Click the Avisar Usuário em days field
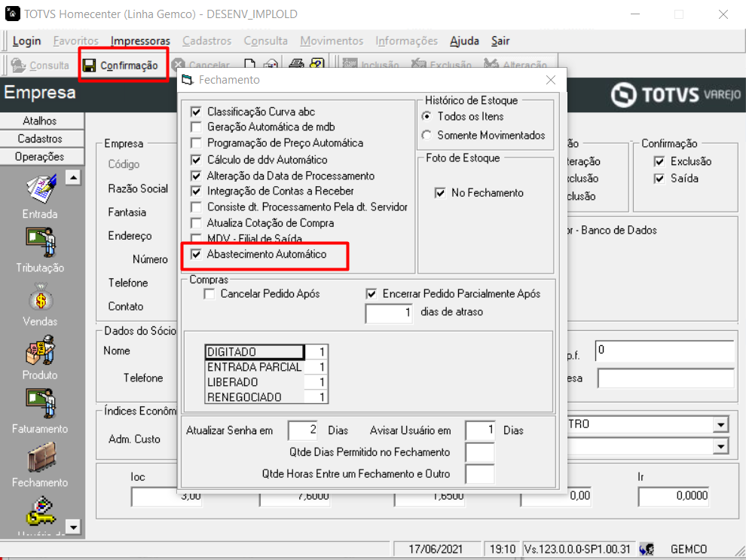 pos(480,430)
